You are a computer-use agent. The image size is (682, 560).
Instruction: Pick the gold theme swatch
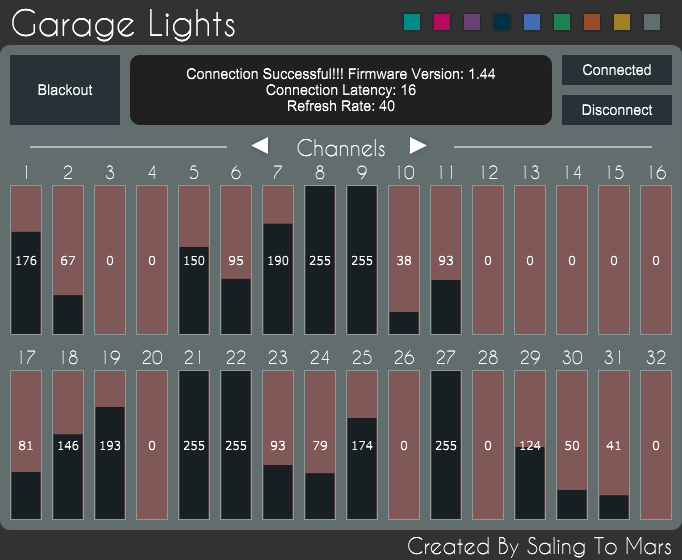pyautogui.click(x=622, y=22)
